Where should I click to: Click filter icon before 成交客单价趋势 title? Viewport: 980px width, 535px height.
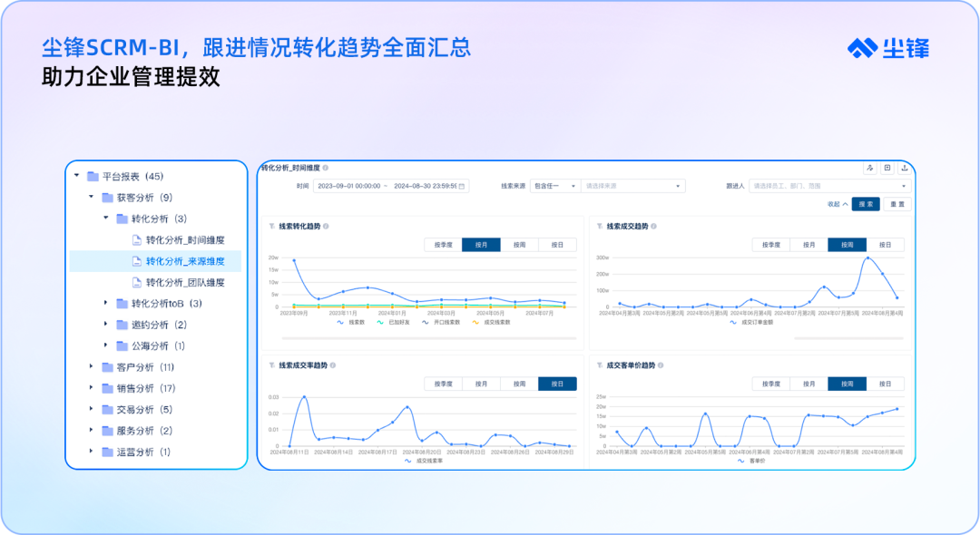[x=600, y=365]
